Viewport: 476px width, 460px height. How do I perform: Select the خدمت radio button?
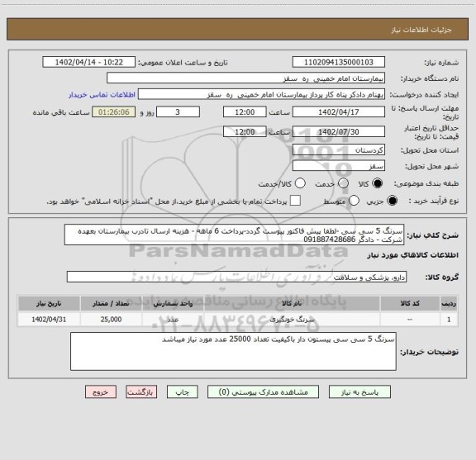pos(343,183)
